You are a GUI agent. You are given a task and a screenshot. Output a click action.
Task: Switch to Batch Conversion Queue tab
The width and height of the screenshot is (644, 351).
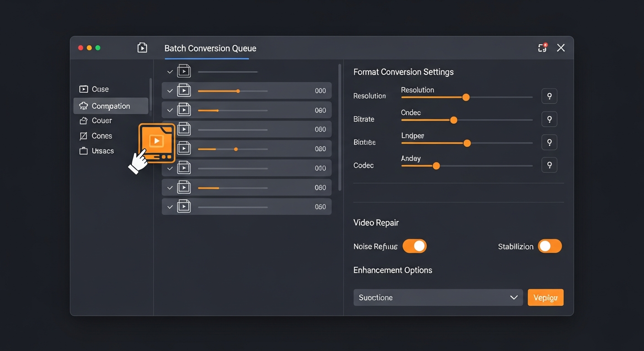pyautogui.click(x=210, y=48)
